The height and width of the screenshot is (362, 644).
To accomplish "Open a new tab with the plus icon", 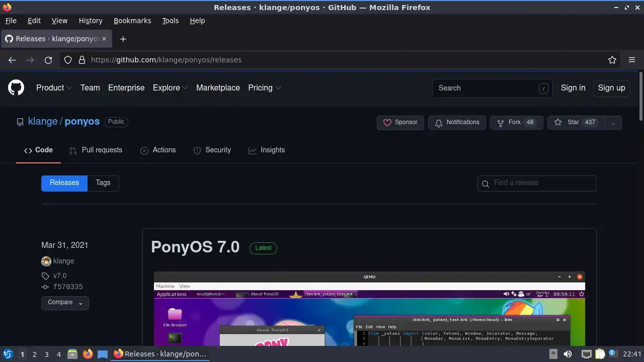I will tap(123, 39).
